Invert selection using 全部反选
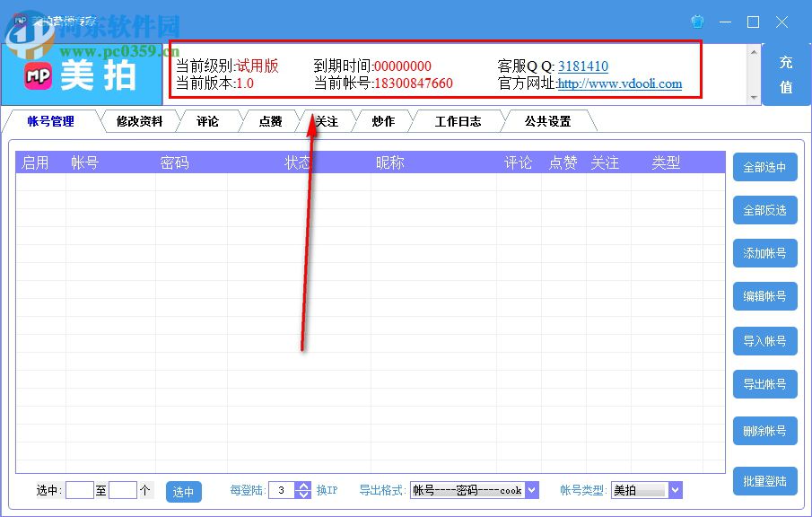Viewport: 812px width, 517px height. [x=764, y=210]
